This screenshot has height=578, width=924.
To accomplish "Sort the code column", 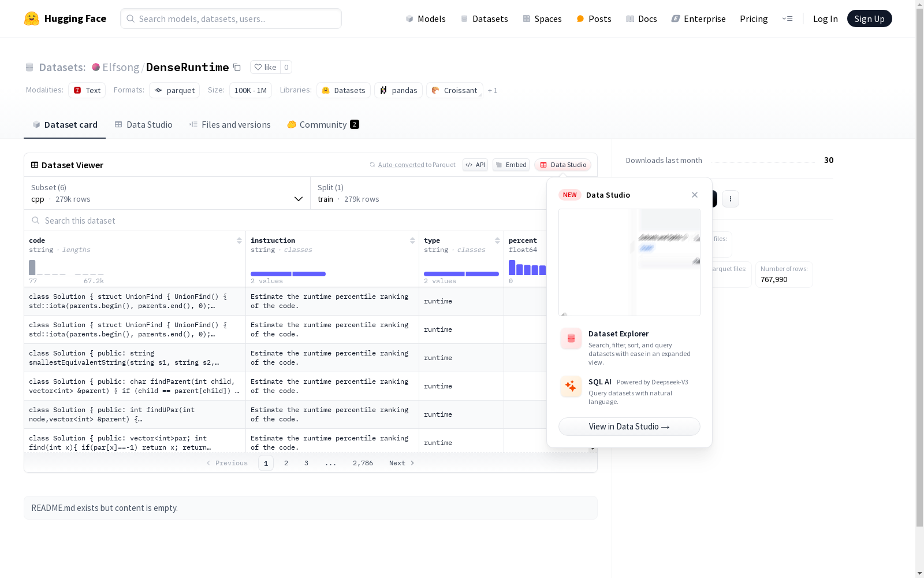I will [x=239, y=240].
